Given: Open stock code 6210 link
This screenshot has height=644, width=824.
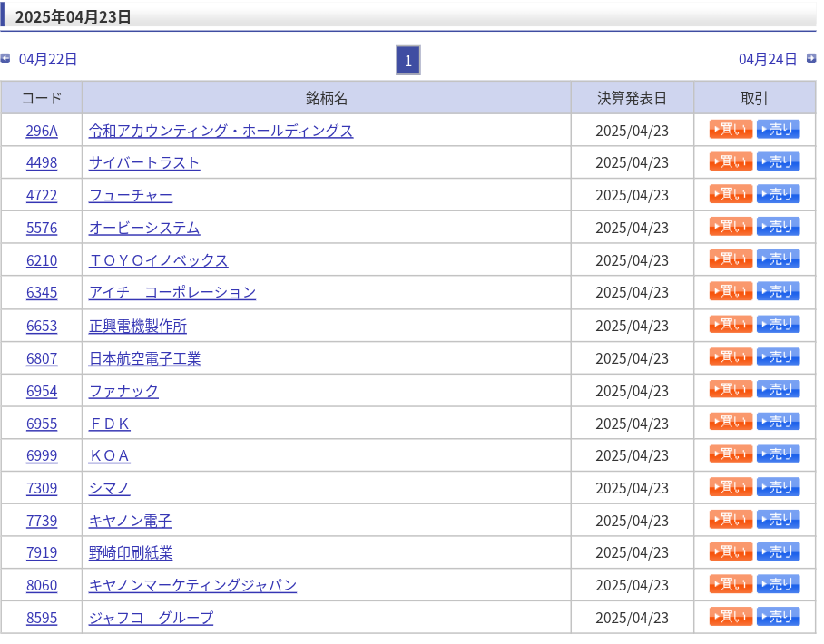Looking at the screenshot, I should point(42,260).
